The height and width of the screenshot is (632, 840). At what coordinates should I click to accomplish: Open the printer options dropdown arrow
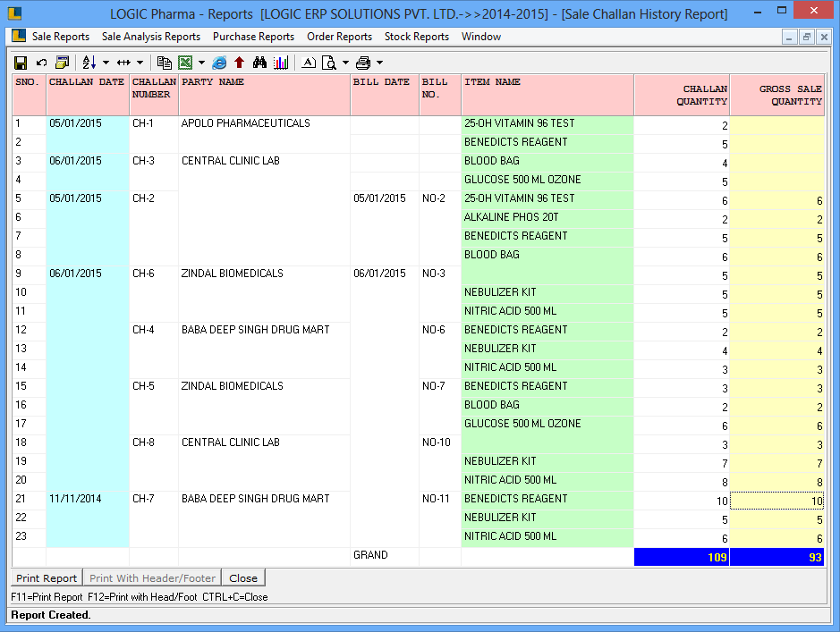pyautogui.click(x=380, y=63)
